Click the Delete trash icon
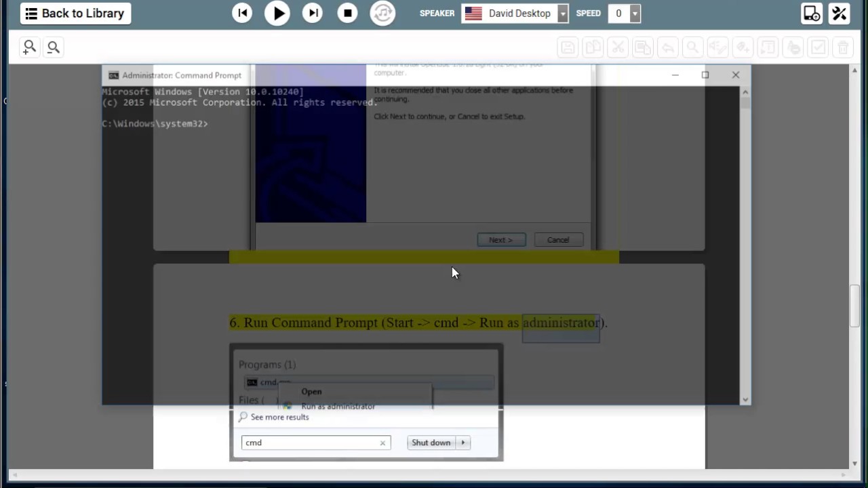 (843, 47)
